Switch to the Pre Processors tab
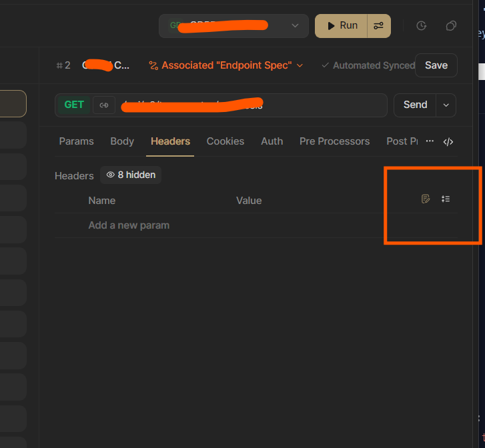Image resolution: width=485 pixels, height=448 pixels. (334, 141)
